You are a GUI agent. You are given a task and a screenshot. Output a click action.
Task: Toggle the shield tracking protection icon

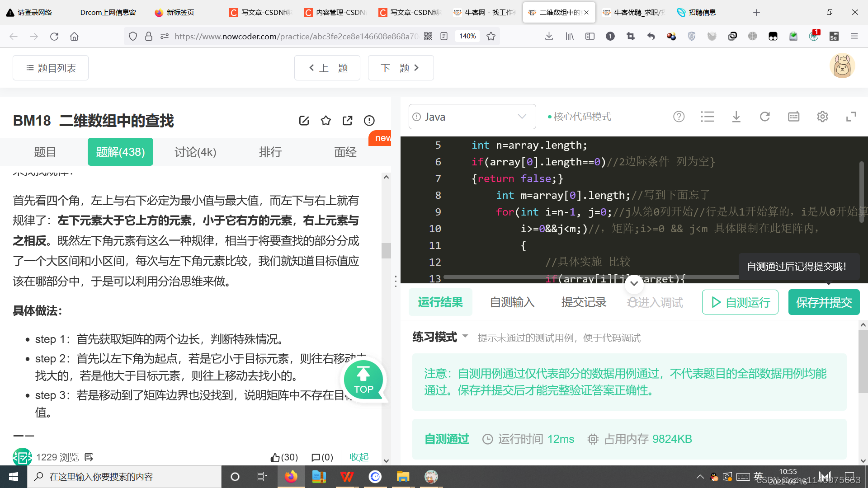coord(132,36)
